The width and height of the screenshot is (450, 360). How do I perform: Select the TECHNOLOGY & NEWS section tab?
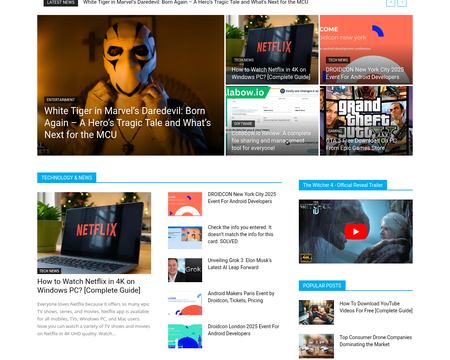[67, 178]
